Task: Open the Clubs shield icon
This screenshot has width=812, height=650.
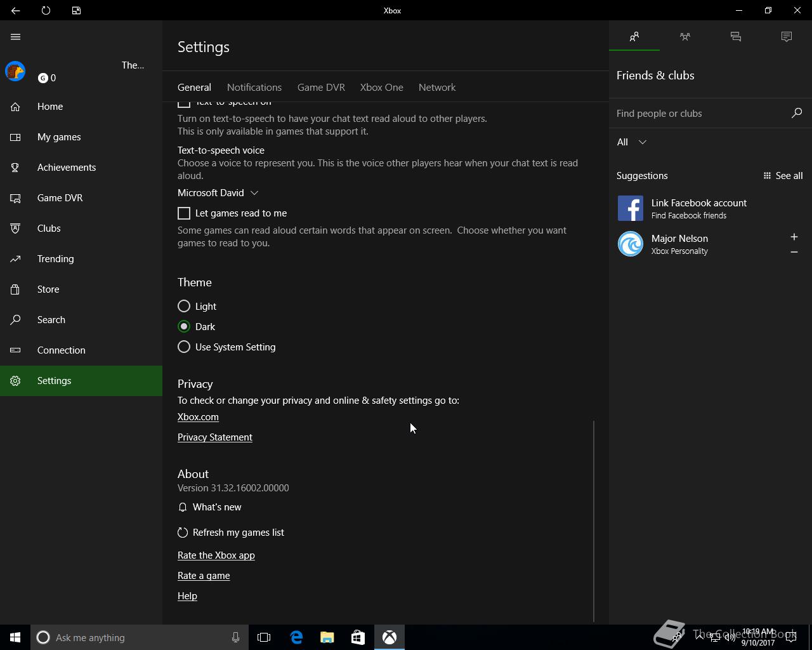Action: pyautogui.click(x=16, y=229)
